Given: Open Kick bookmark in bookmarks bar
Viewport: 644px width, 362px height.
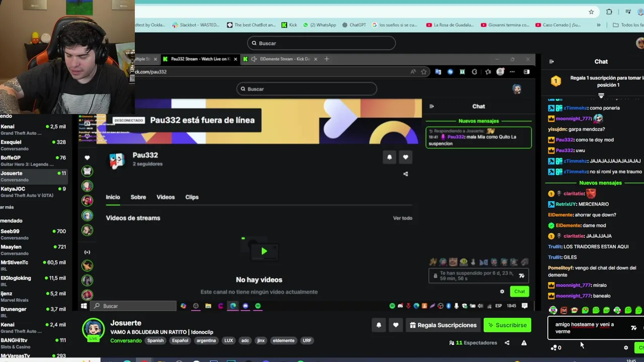Looking at the screenshot, I should (289, 25).
